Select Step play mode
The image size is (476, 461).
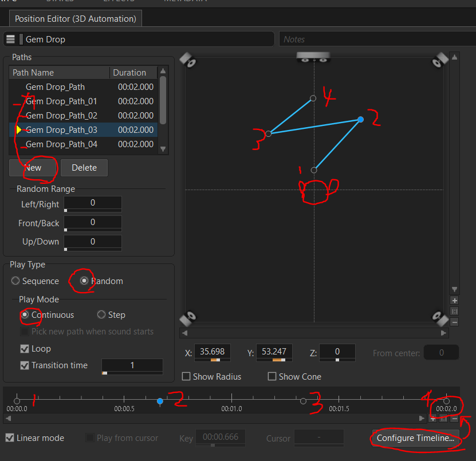tap(101, 314)
